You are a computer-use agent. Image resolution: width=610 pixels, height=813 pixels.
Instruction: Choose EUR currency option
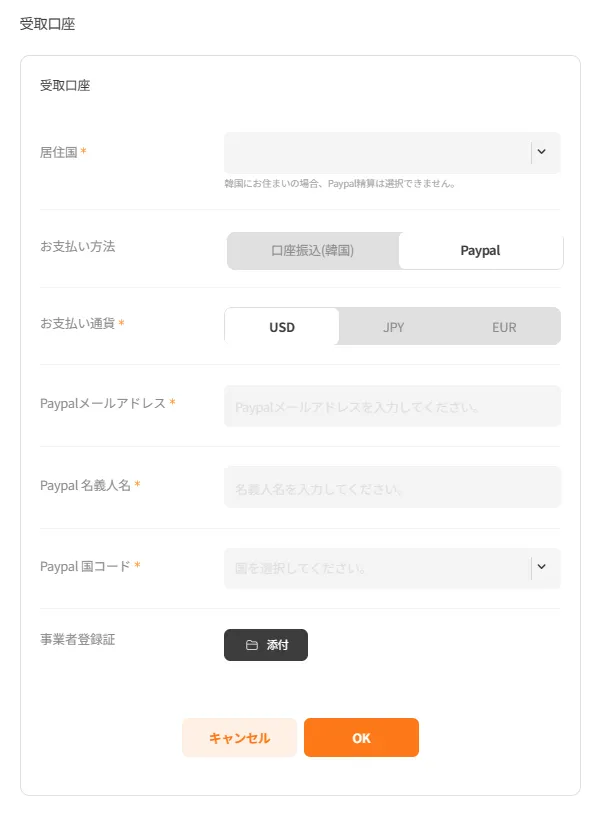coord(504,327)
